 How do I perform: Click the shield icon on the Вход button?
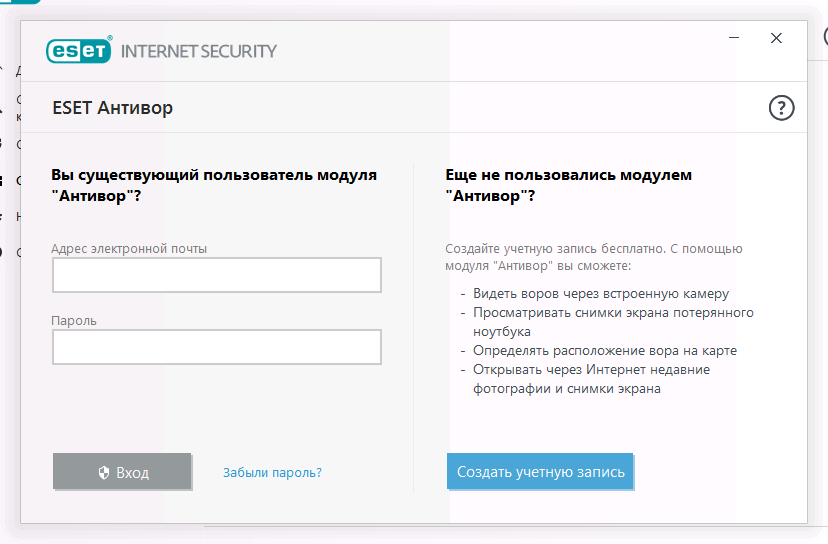(103, 472)
